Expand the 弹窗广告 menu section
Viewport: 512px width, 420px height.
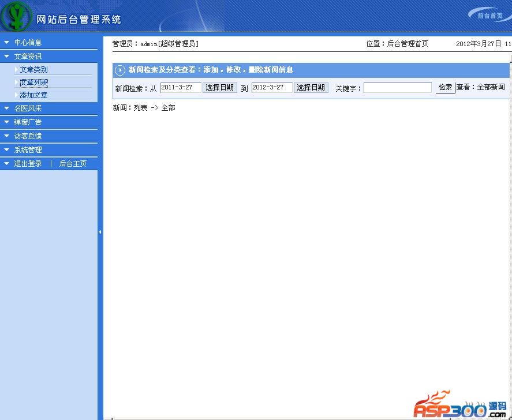(x=28, y=122)
